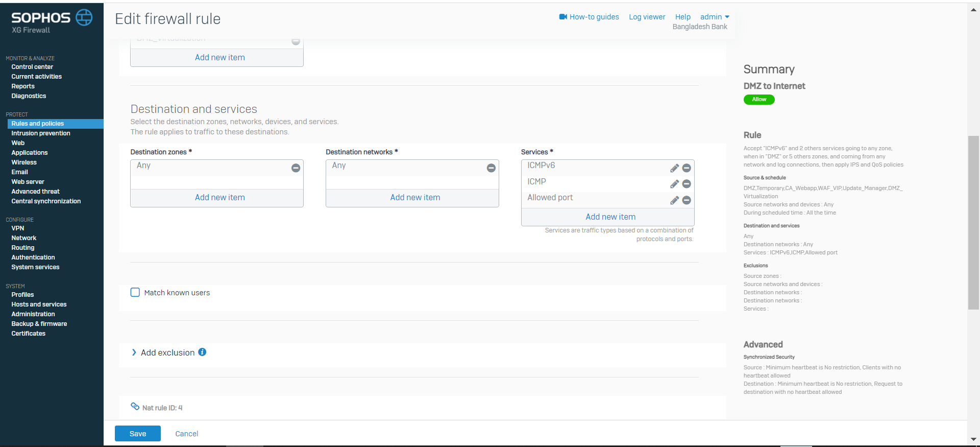
Task: Click the Nat rule link chain icon
Action: coord(135,406)
